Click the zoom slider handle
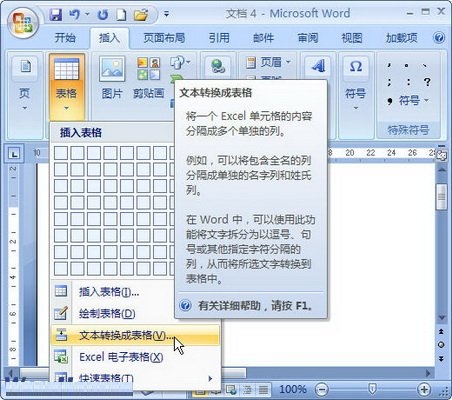Viewport: 452px width, 400px height. coord(372,389)
